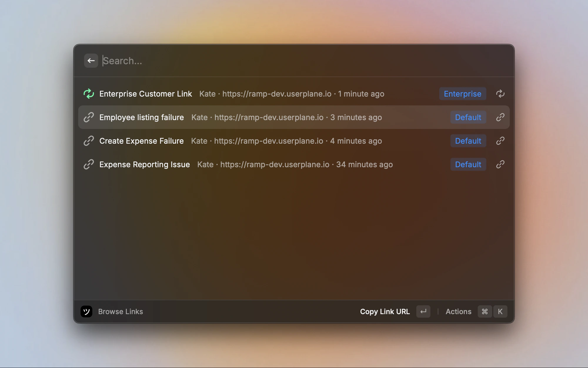Click right-side link icon on Create Expense Failure row

(500, 141)
